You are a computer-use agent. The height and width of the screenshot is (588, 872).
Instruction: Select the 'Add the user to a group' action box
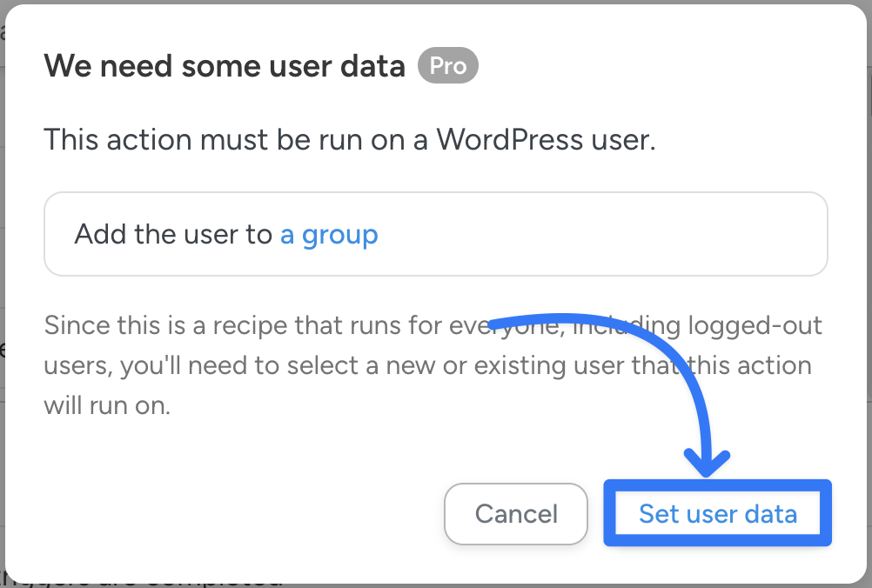(435, 234)
